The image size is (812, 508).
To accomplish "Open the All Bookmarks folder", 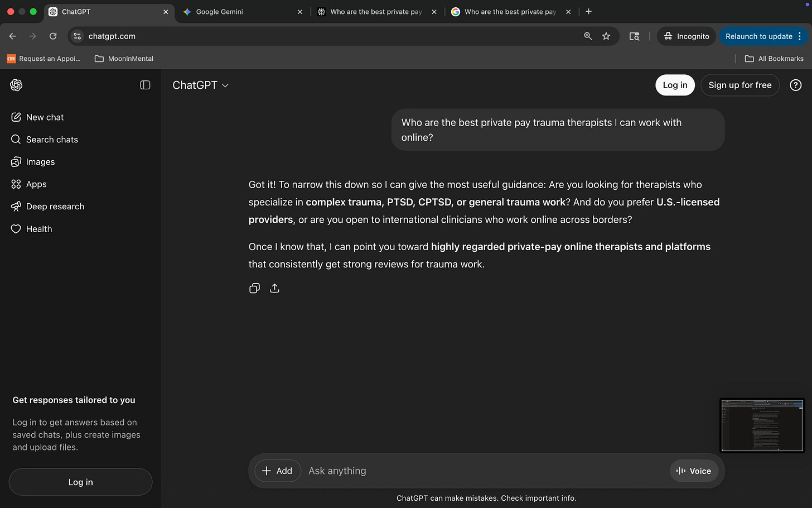I will [774, 59].
